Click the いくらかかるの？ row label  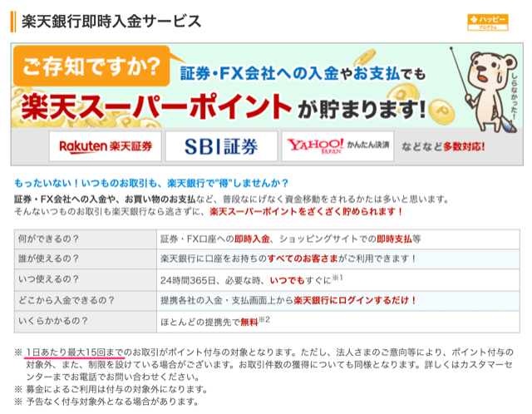(53, 321)
